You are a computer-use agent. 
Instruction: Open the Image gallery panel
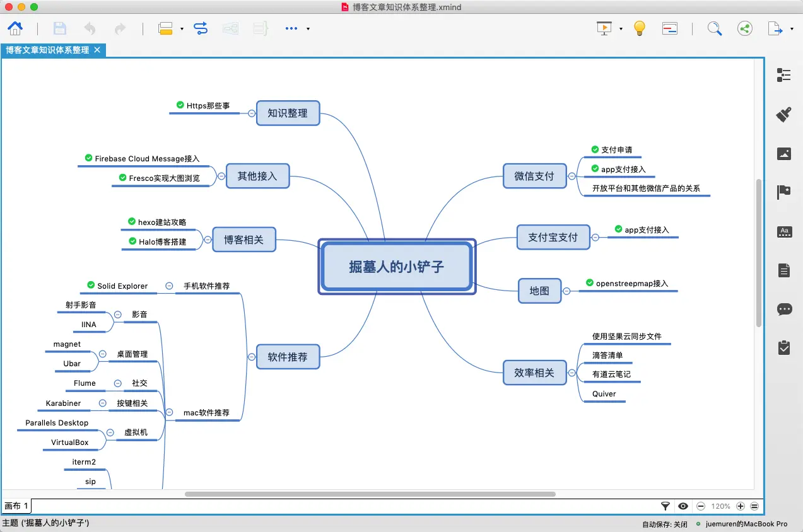(784, 153)
